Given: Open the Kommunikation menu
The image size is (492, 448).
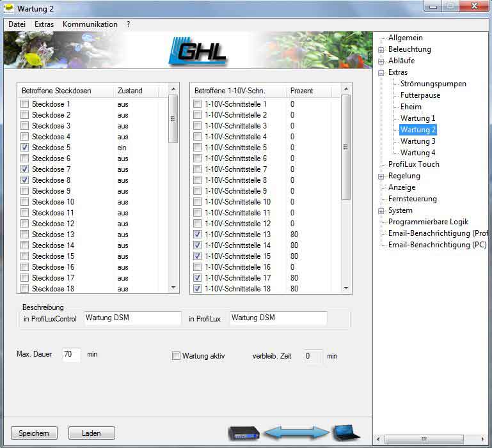Looking at the screenshot, I should (90, 24).
